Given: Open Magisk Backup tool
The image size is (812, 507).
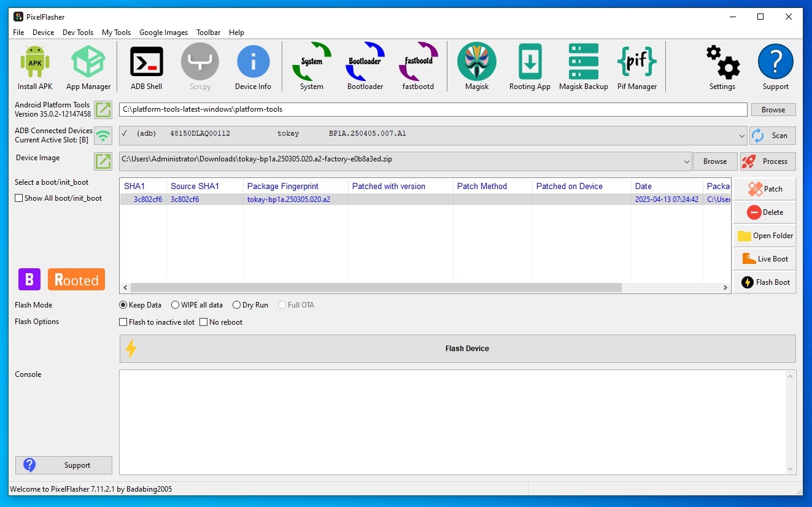Looking at the screenshot, I should (x=583, y=68).
